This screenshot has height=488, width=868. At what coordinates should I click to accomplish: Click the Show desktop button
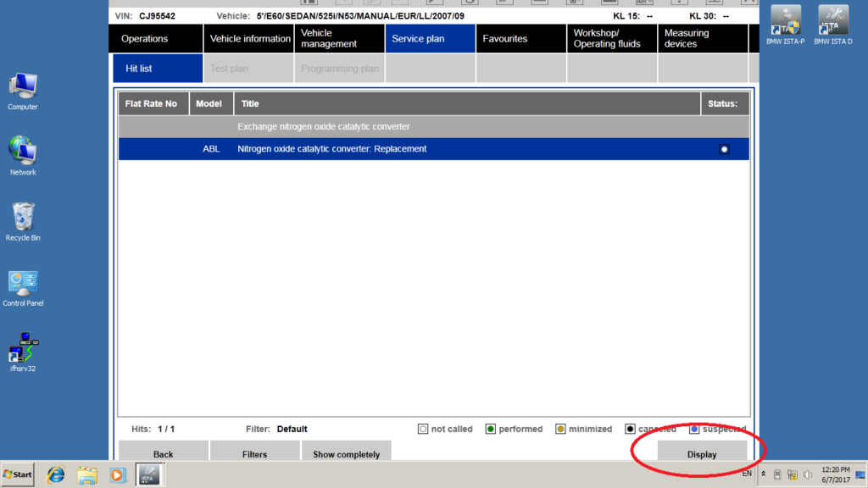[860, 474]
